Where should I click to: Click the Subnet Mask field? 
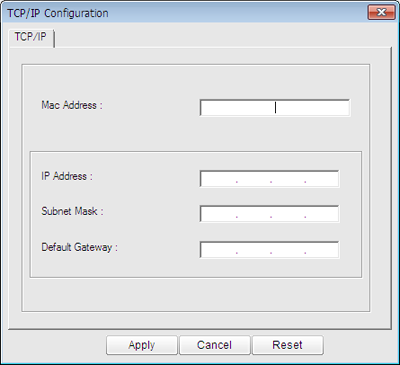[x=269, y=214]
